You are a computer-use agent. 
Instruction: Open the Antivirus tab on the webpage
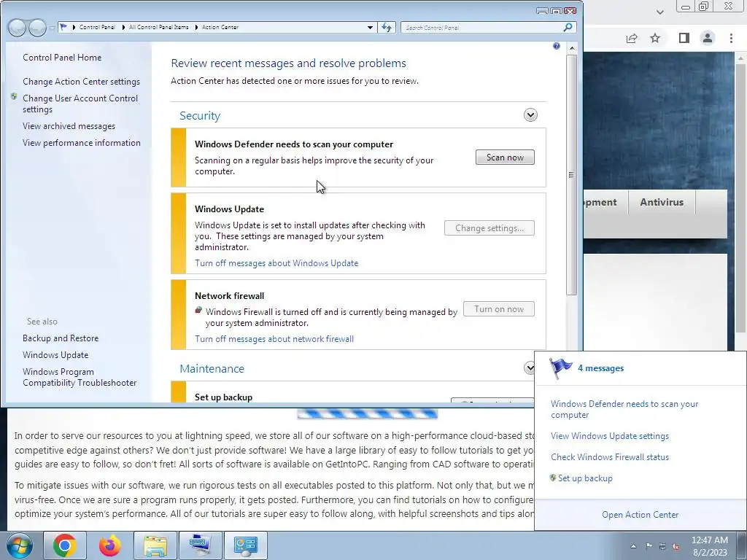tap(662, 202)
